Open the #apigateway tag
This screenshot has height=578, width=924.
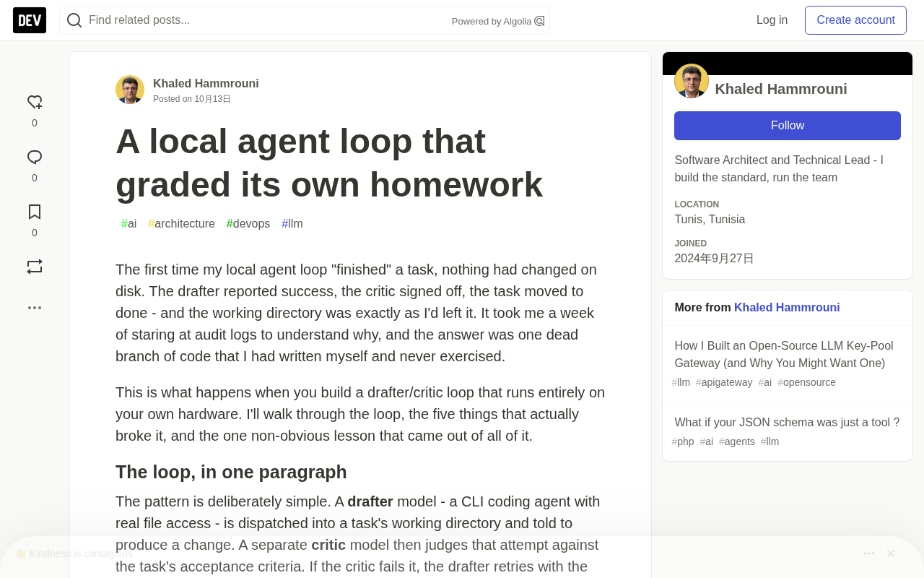[724, 382]
